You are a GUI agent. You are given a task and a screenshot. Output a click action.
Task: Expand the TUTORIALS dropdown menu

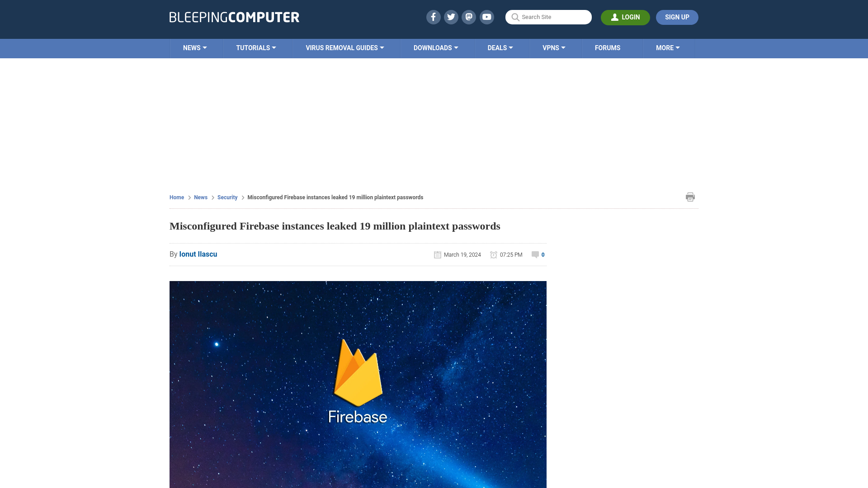click(x=256, y=47)
